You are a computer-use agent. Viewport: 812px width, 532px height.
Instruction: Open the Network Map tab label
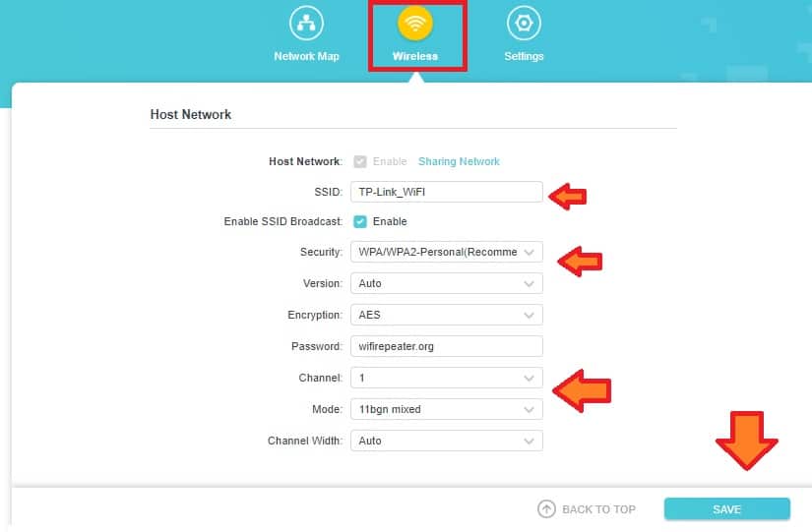[x=306, y=56]
